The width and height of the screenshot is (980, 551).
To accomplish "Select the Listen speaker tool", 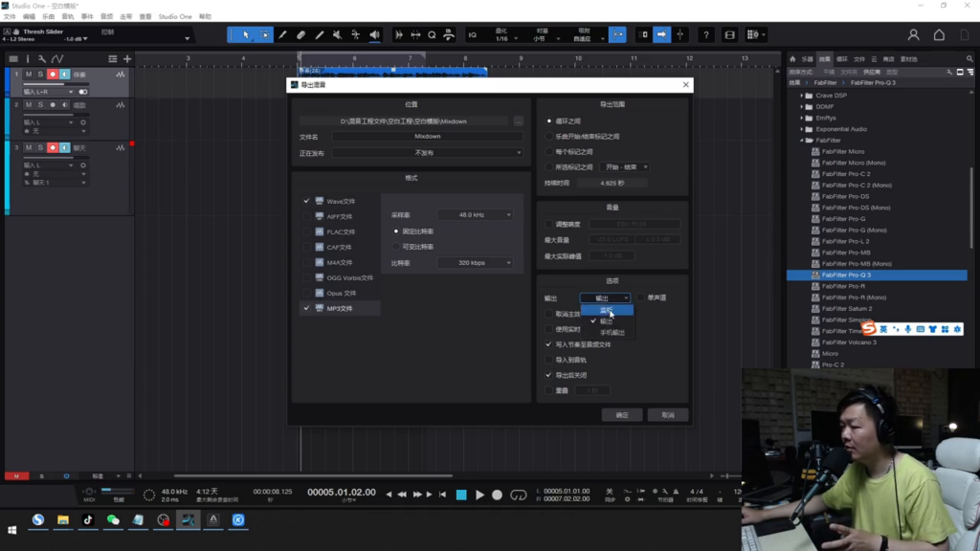I will (374, 35).
